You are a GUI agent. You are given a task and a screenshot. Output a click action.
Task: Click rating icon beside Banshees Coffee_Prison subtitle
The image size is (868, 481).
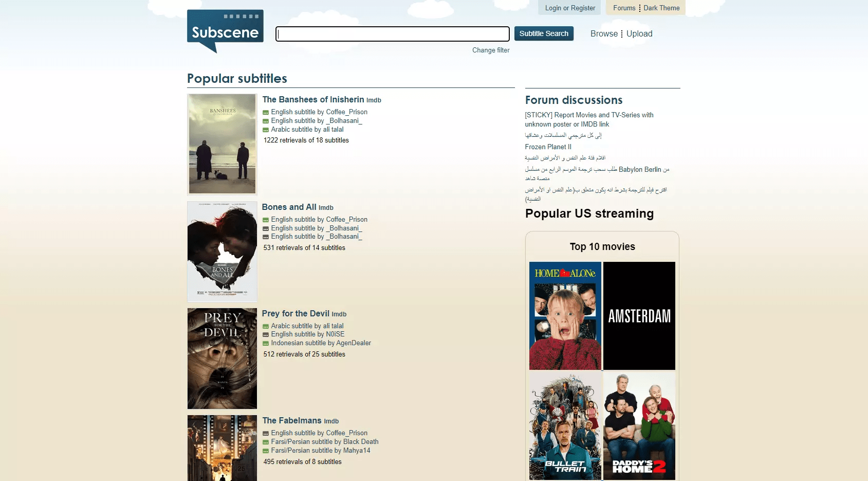click(x=266, y=113)
